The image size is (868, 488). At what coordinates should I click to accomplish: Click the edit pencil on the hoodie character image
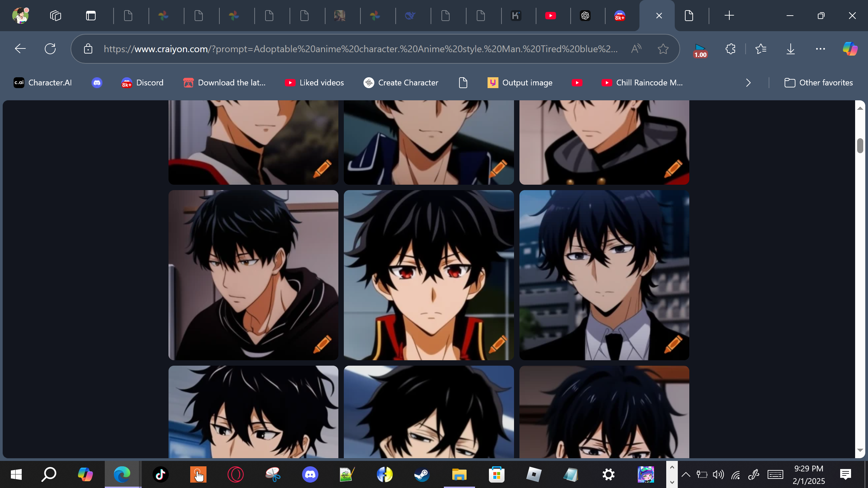pos(322,344)
